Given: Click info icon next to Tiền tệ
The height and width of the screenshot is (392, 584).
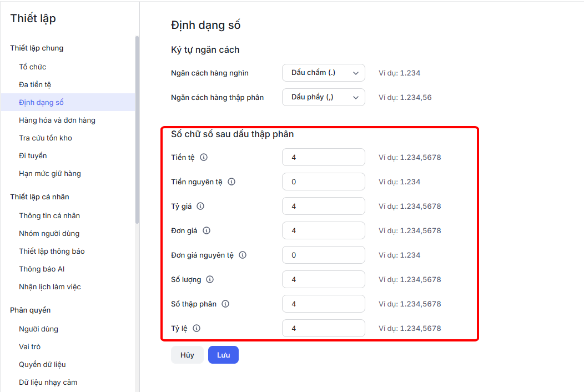Looking at the screenshot, I should [204, 157].
